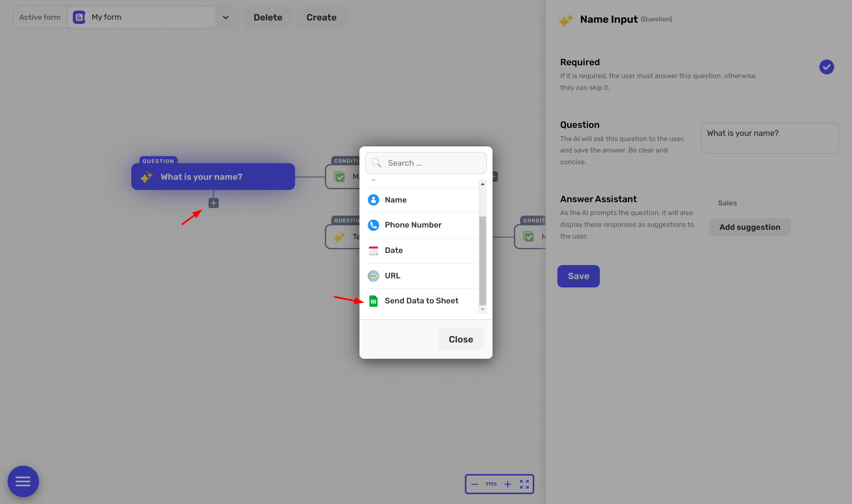
Task: Drag the zoom percentage slider control
Action: (x=491, y=484)
